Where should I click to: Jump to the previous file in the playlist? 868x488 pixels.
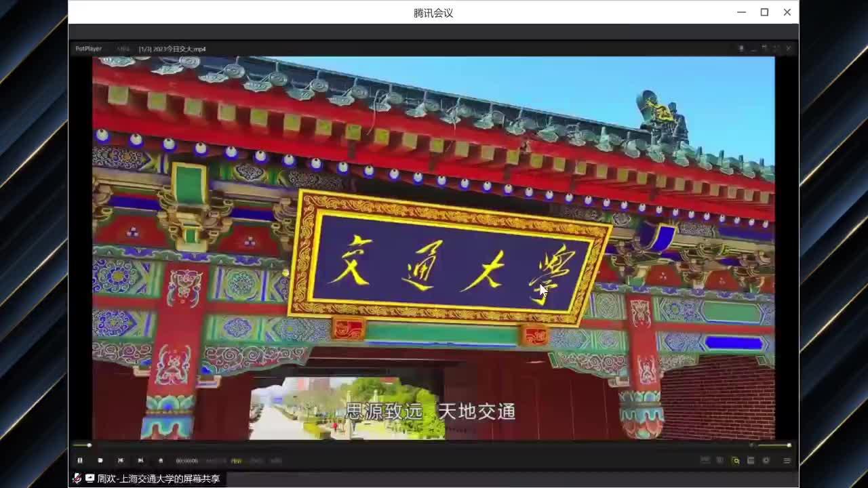[x=121, y=461]
